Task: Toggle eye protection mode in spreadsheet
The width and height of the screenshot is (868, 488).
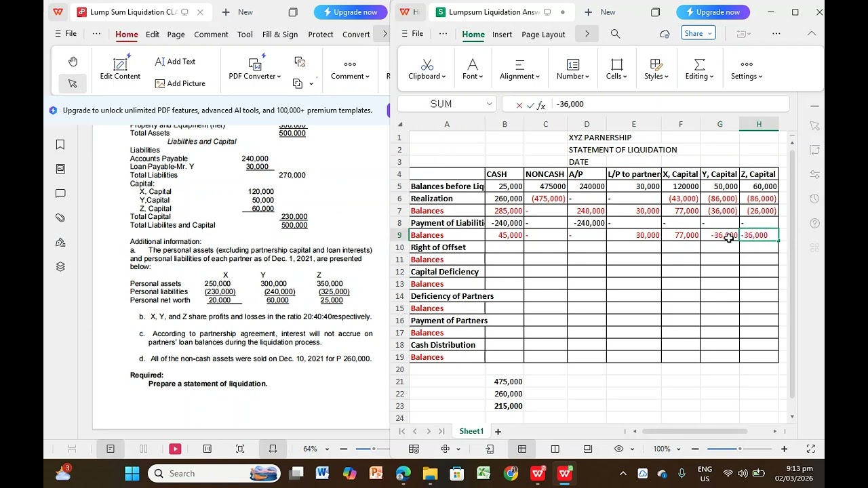Action: [618, 449]
